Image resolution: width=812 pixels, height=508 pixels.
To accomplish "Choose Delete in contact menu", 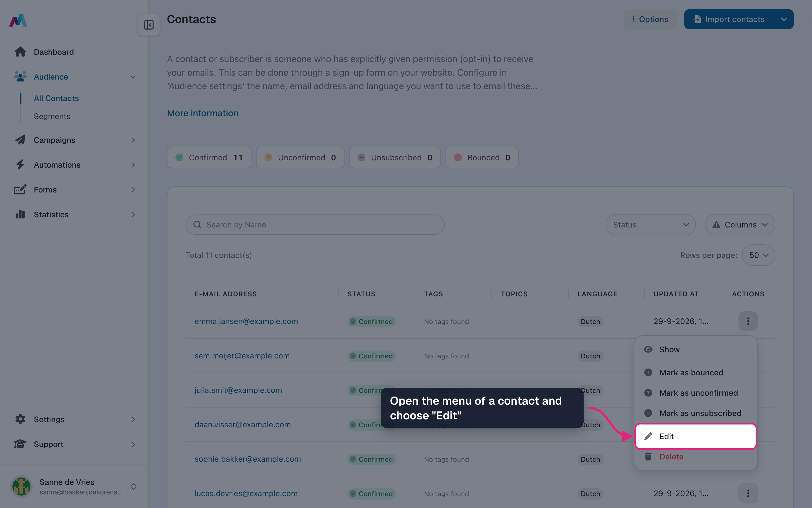I will coord(696,457).
